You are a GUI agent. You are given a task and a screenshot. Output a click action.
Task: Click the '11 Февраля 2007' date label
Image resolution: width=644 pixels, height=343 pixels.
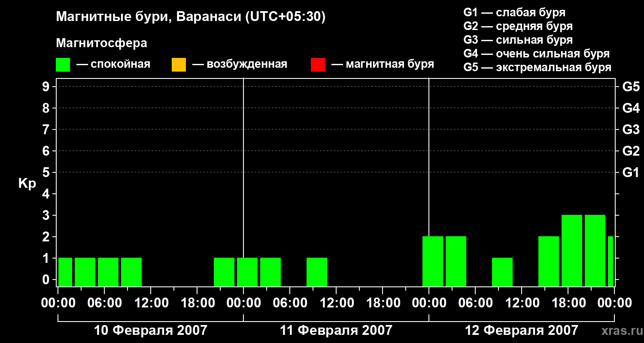tap(336, 331)
